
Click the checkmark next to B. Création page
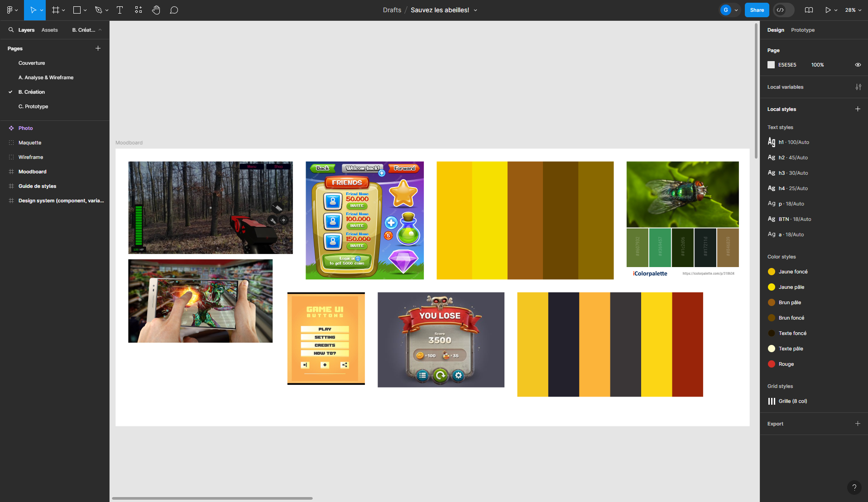(10, 92)
